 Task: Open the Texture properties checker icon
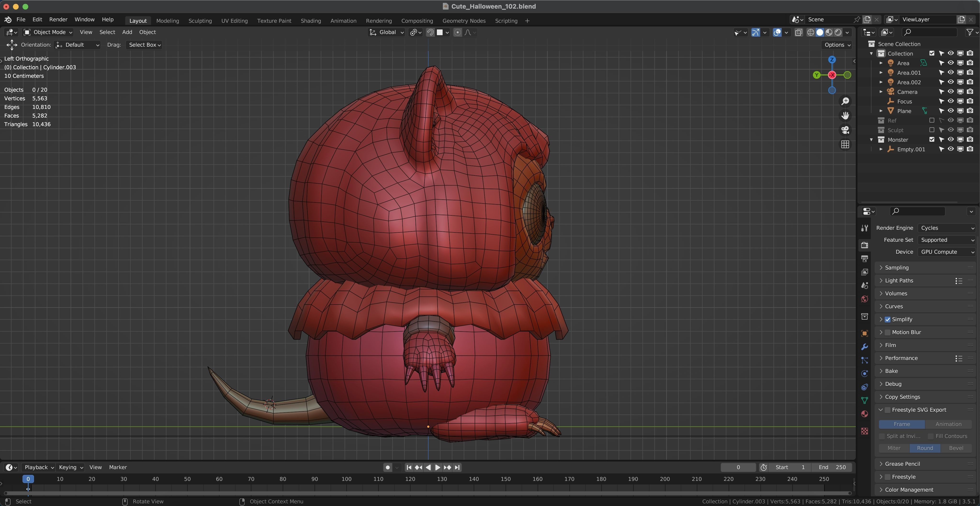[864, 431]
